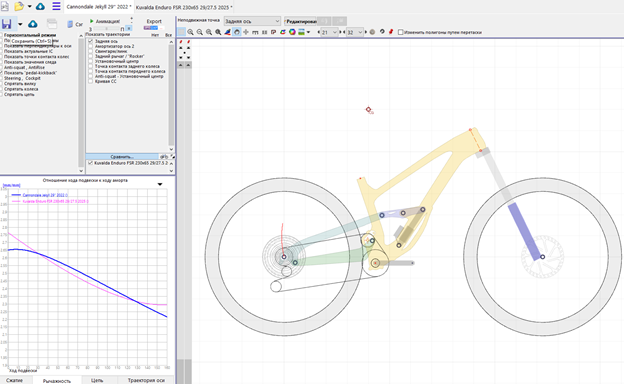The image size is (624, 384).
Task: Click the third zoom magnifier icon
Action: 209,32
